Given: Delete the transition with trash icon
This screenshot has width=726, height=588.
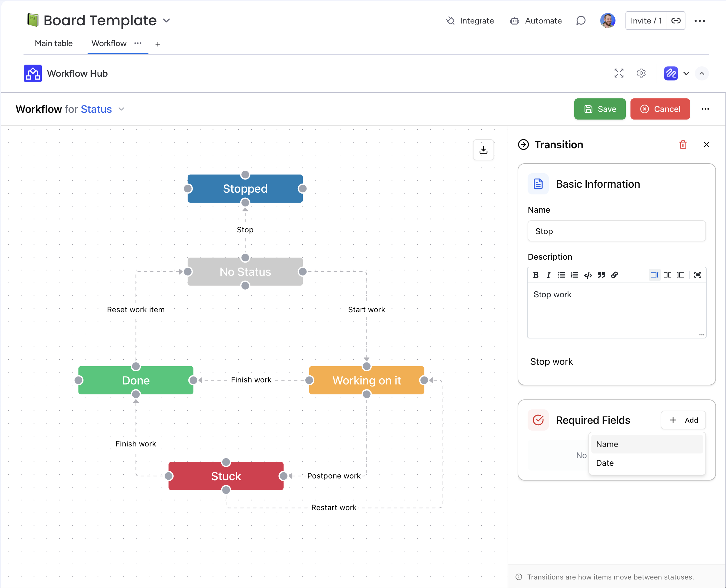Looking at the screenshot, I should click(x=682, y=145).
